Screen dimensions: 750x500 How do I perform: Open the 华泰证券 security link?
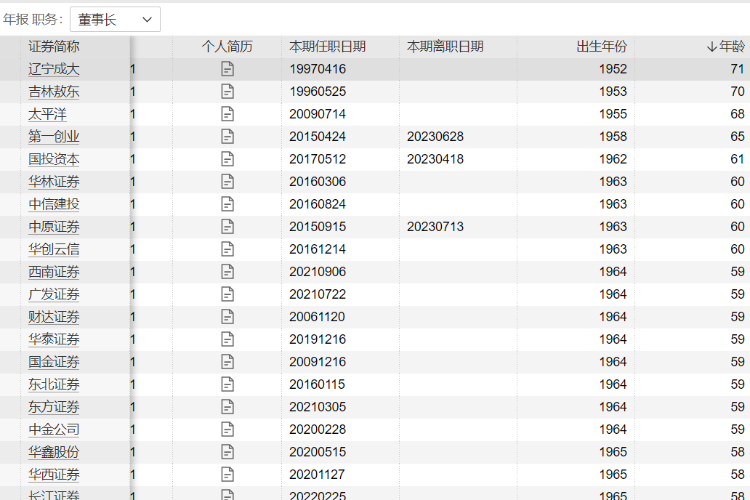click(x=54, y=339)
